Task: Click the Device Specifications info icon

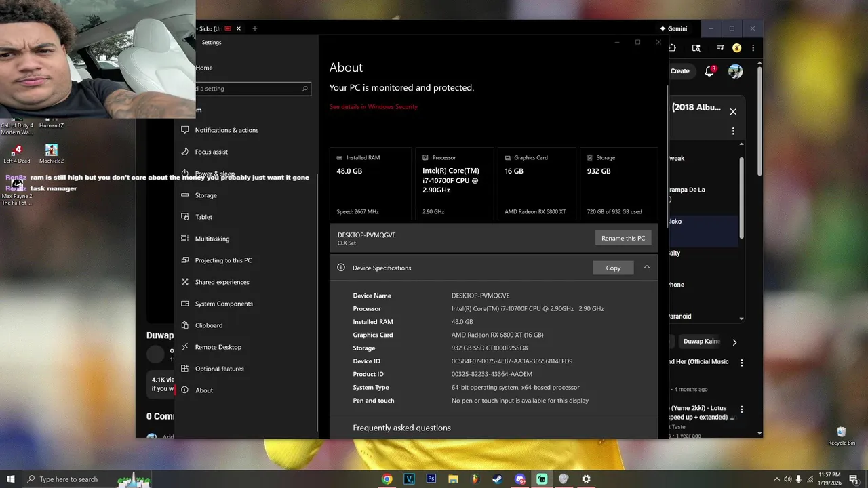Action: [341, 268]
